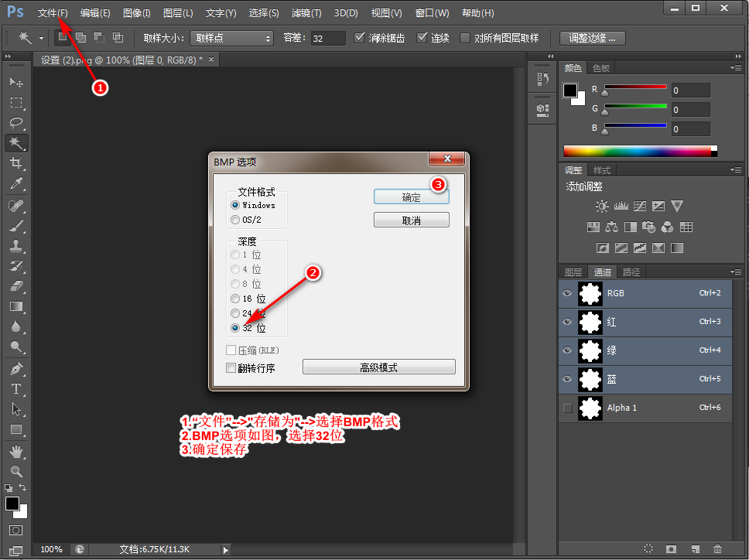749x560 pixels.
Task: Click the Curves adjustment icon
Action: pyautogui.click(x=640, y=207)
